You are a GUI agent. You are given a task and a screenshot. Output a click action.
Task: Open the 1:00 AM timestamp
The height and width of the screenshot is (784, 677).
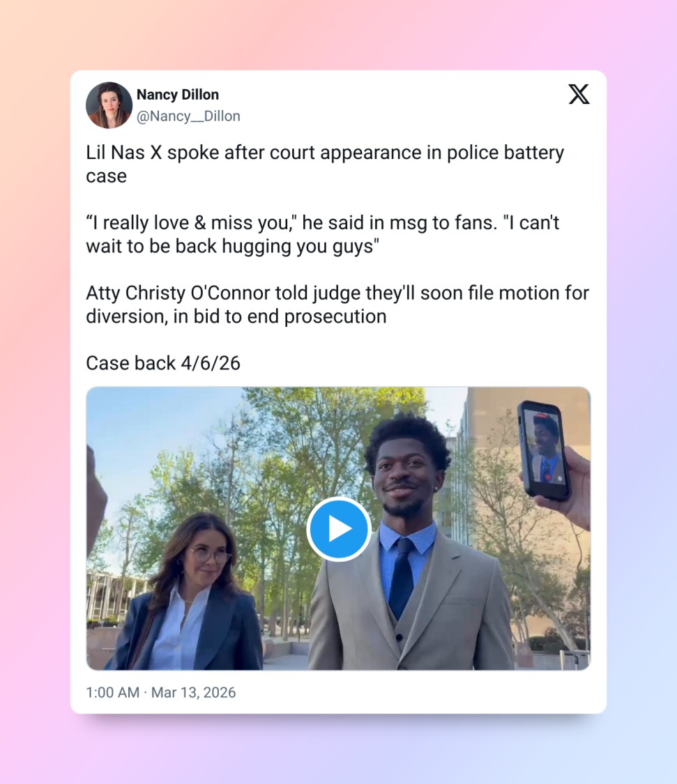[x=112, y=693]
